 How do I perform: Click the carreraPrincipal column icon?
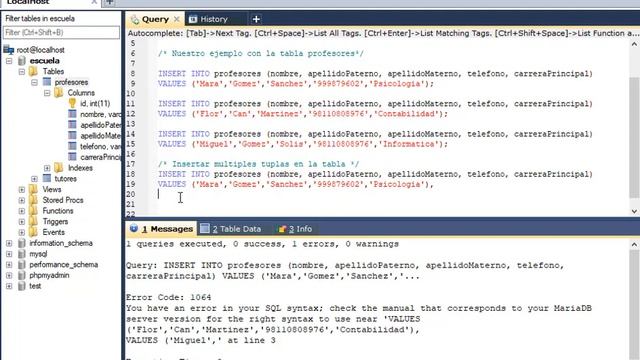pyautogui.click(x=72, y=156)
